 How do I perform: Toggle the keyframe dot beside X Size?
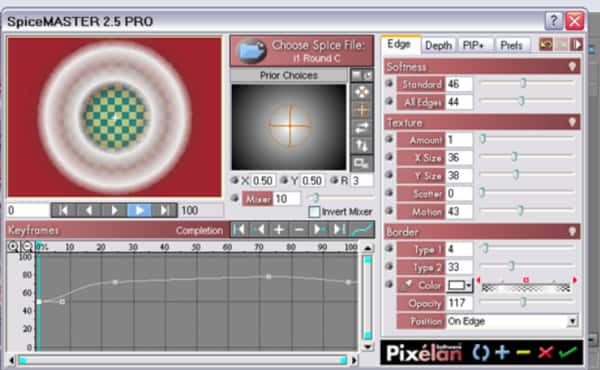point(389,157)
